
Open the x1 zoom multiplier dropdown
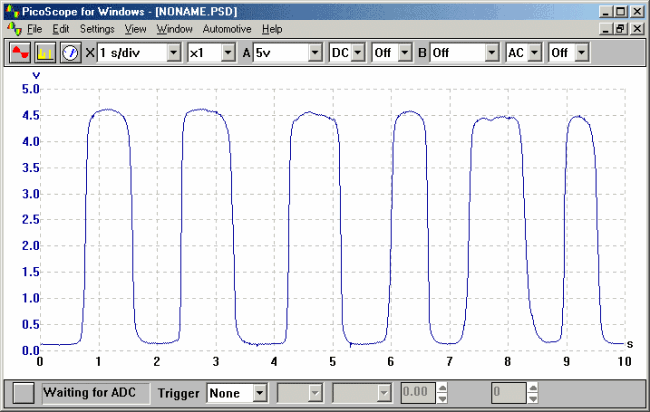[x=228, y=52]
